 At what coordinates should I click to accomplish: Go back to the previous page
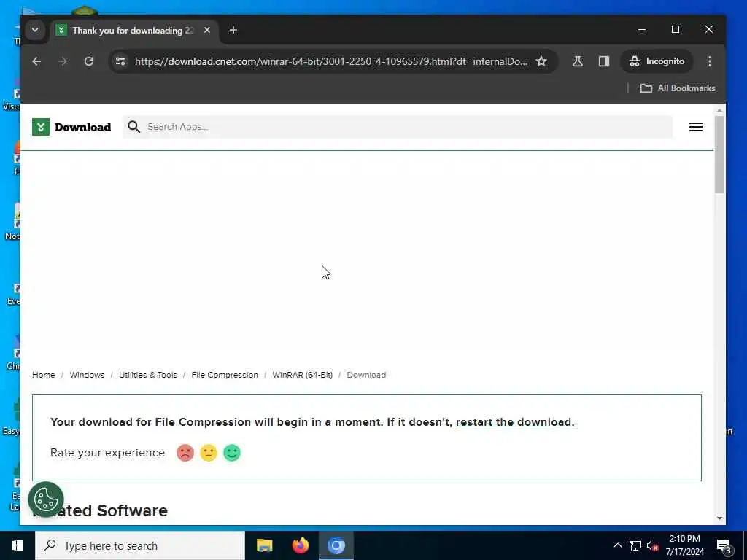click(x=36, y=61)
